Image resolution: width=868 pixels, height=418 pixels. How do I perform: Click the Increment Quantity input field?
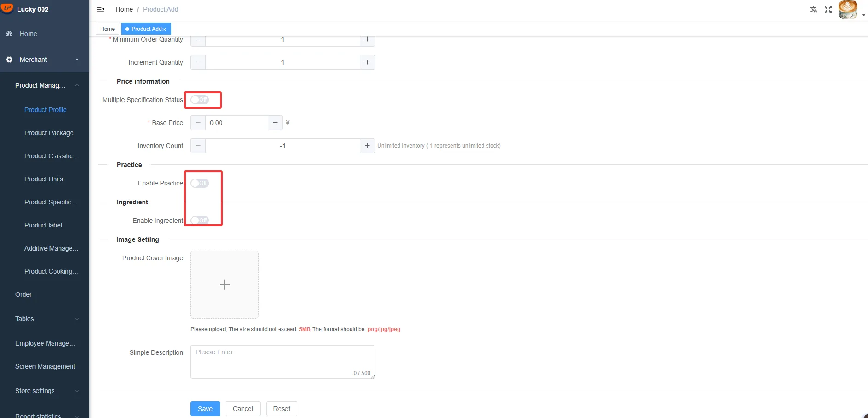[283, 62]
